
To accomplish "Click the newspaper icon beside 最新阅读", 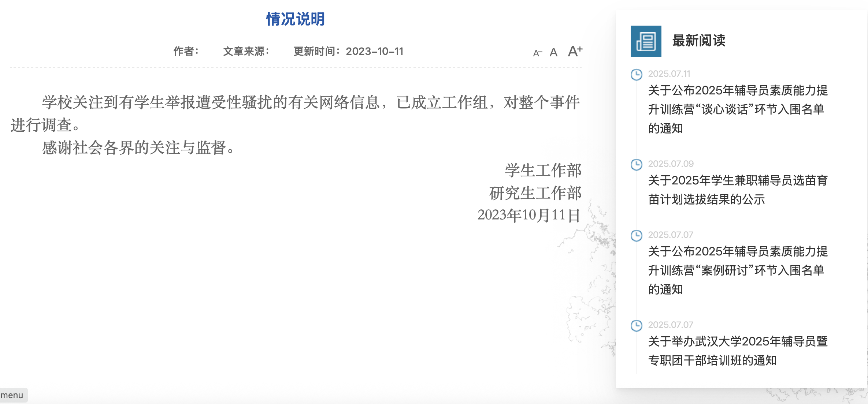I will 646,41.
